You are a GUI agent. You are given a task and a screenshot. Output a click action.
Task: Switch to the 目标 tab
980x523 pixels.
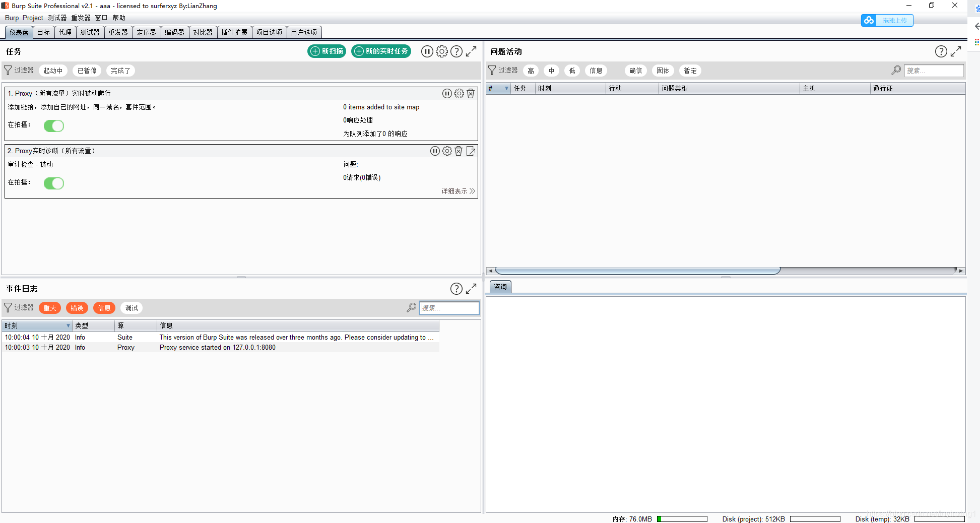click(x=44, y=32)
